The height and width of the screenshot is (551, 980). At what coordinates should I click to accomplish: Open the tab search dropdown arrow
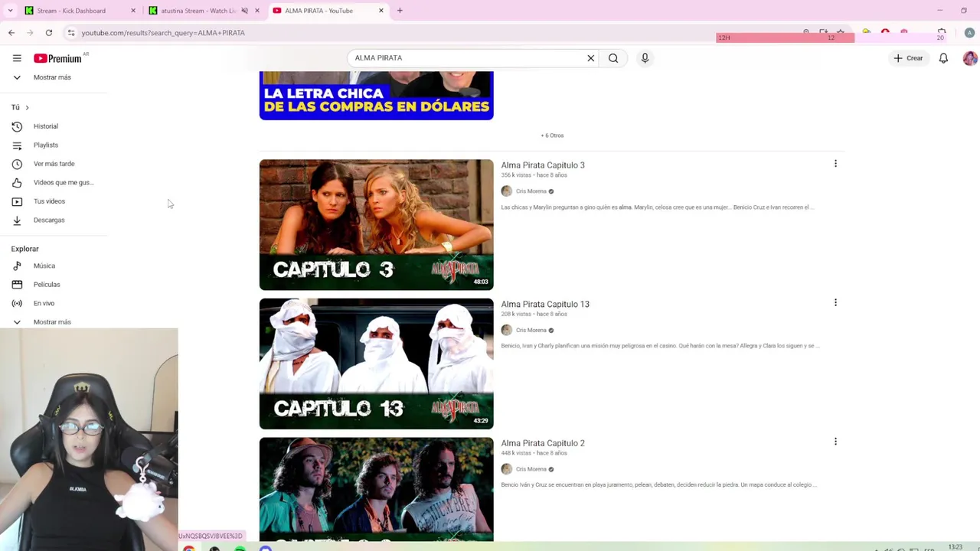pos(10,11)
